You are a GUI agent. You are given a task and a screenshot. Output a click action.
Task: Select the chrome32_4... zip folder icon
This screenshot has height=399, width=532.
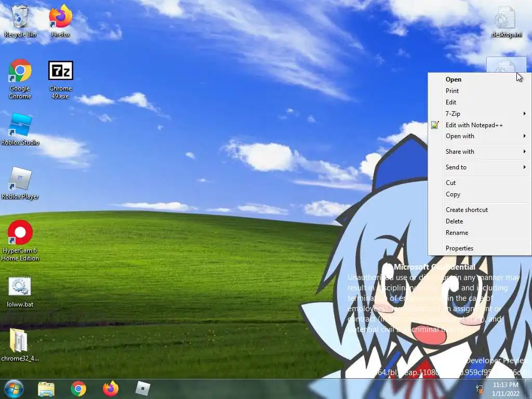point(20,345)
